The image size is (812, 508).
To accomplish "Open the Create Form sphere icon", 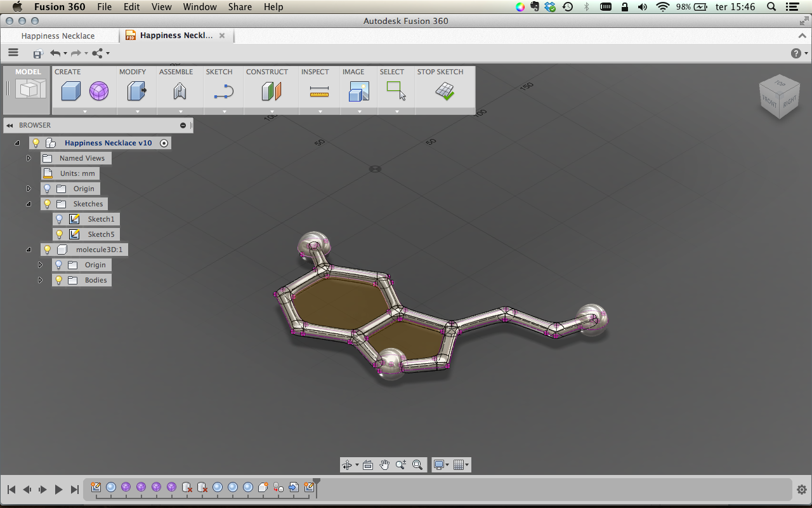I will tap(98, 91).
